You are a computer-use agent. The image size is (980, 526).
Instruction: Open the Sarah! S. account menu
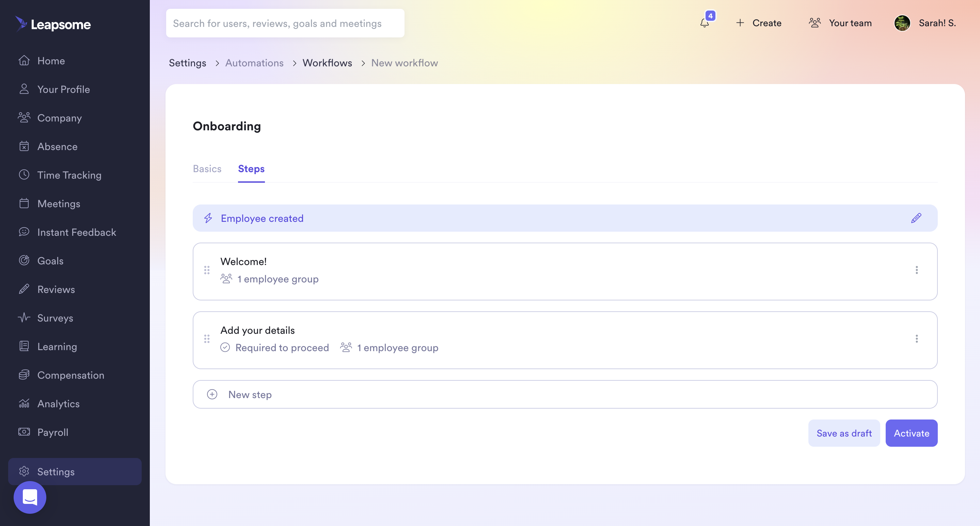point(925,23)
